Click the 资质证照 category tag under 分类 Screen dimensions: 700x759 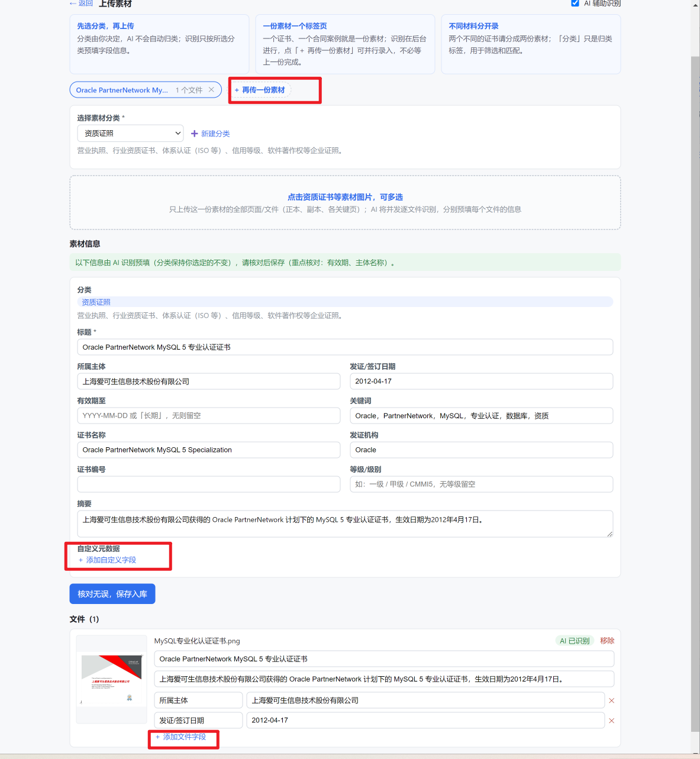[345, 302]
